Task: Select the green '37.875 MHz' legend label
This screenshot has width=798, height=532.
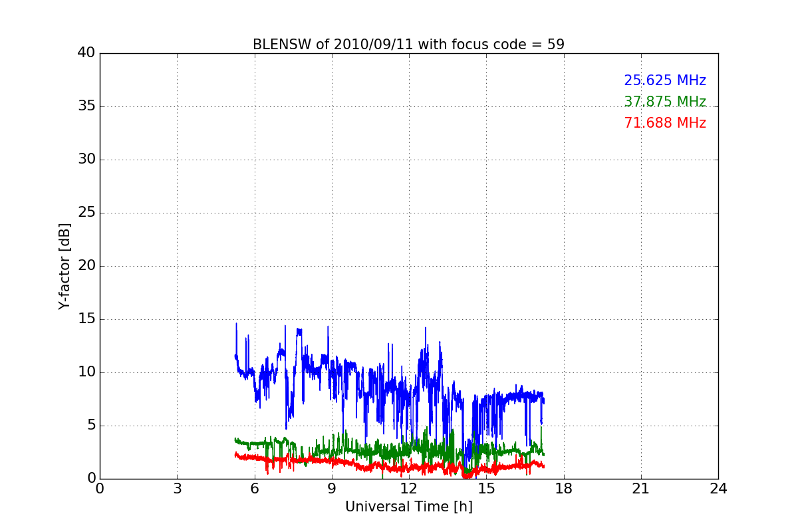Action: coord(665,102)
